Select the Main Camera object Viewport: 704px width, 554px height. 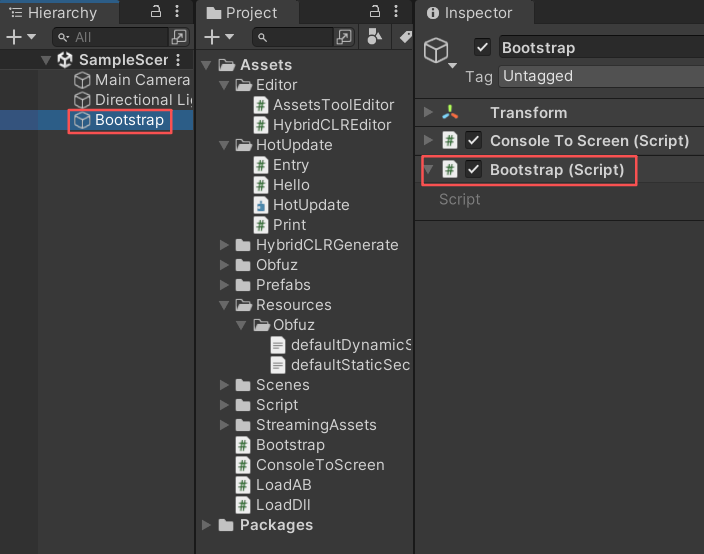point(141,80)
